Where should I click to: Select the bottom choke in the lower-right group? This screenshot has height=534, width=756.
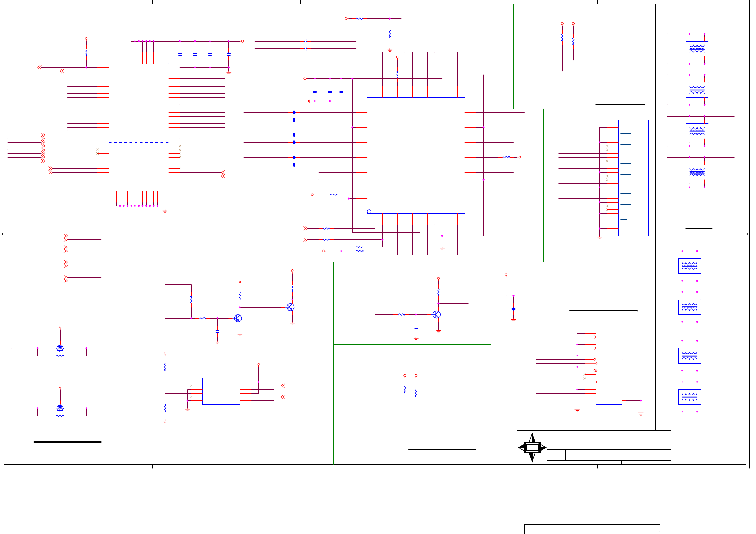point(690,397)
